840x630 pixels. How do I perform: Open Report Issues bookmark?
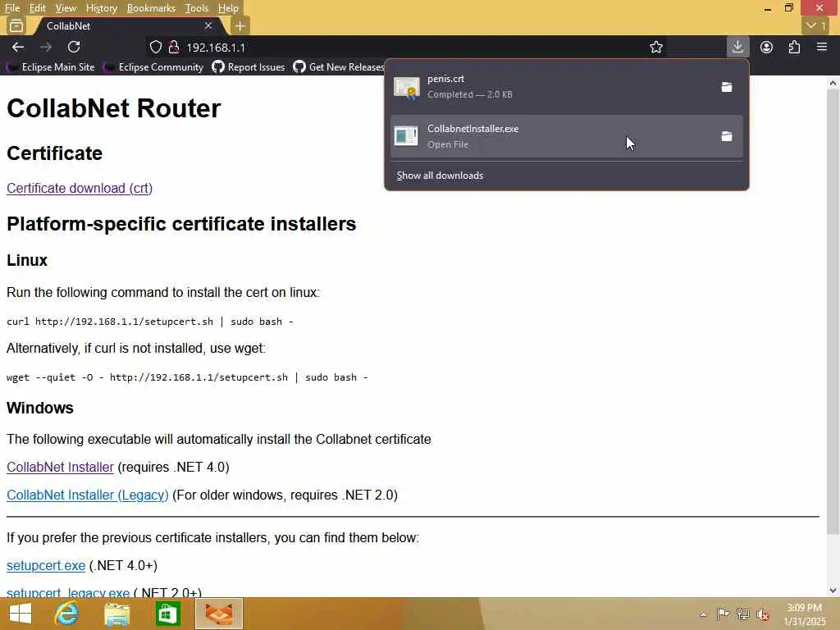click(x=249, y=67)
